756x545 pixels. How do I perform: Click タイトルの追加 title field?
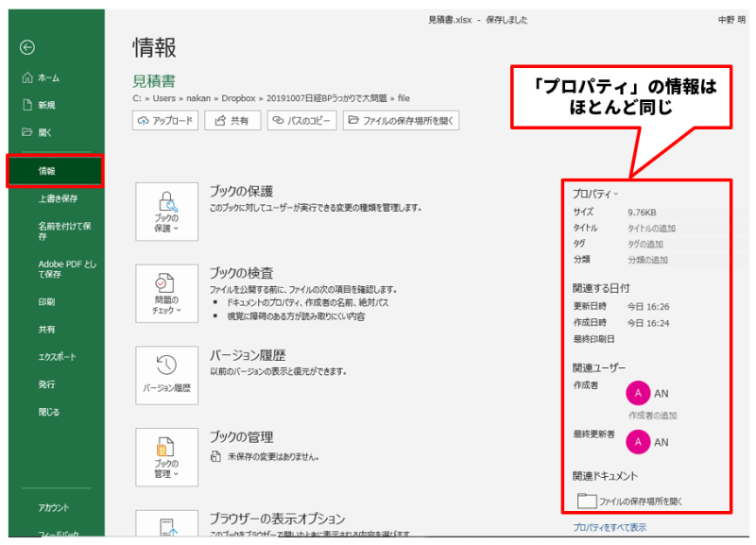(x=652, y=229)
